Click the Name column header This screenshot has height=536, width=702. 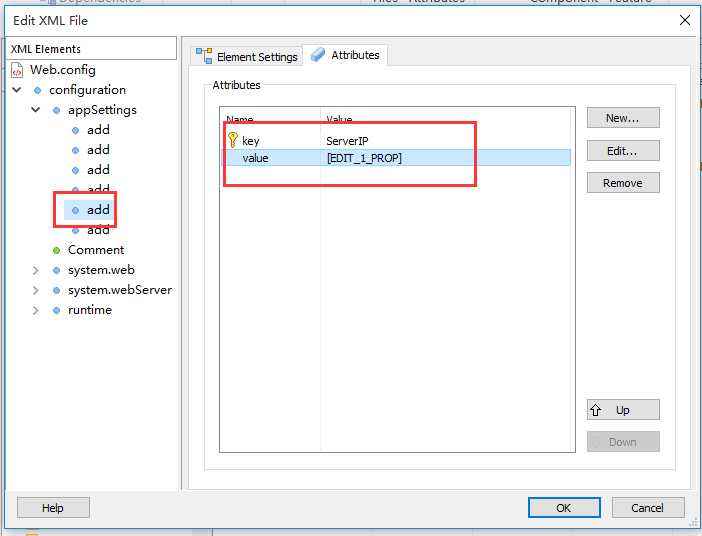coord(270,119)
